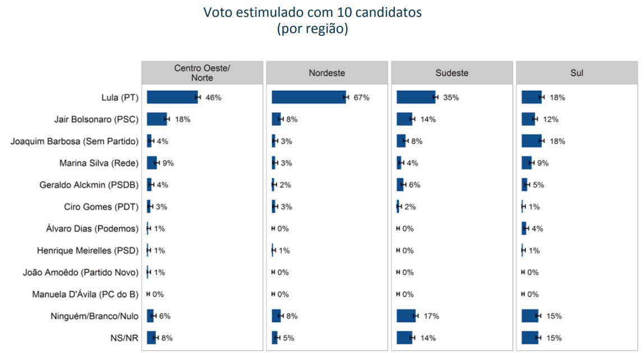Select the 17% Ninguém/Branco/Nulo bar in Sudeste
This screenshot has height=353, width=644.
click(x=406, y=316)
